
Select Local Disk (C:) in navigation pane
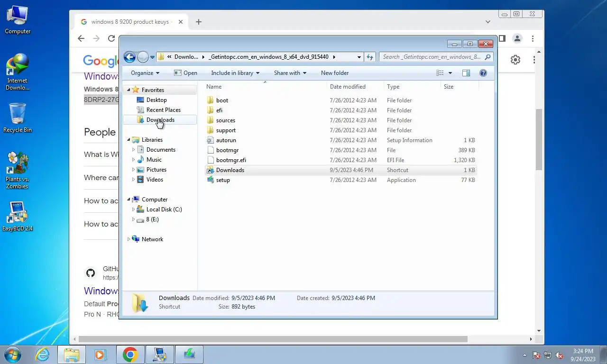[164, 209]
